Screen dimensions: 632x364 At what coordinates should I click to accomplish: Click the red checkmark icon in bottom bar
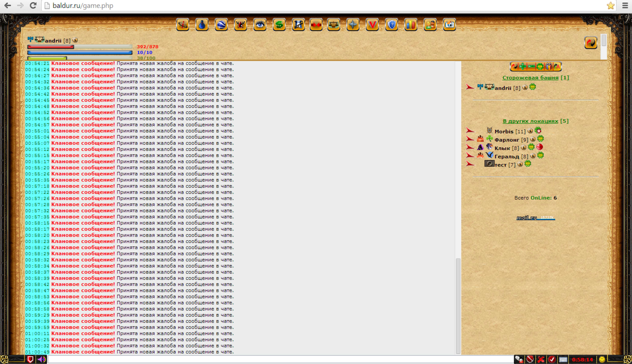tap(552, 359)
